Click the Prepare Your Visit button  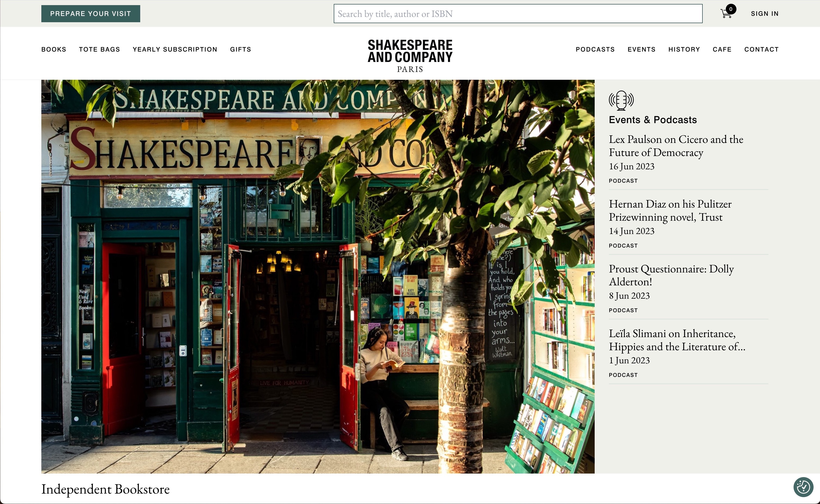pyautogui.click(x=91, y=14)
